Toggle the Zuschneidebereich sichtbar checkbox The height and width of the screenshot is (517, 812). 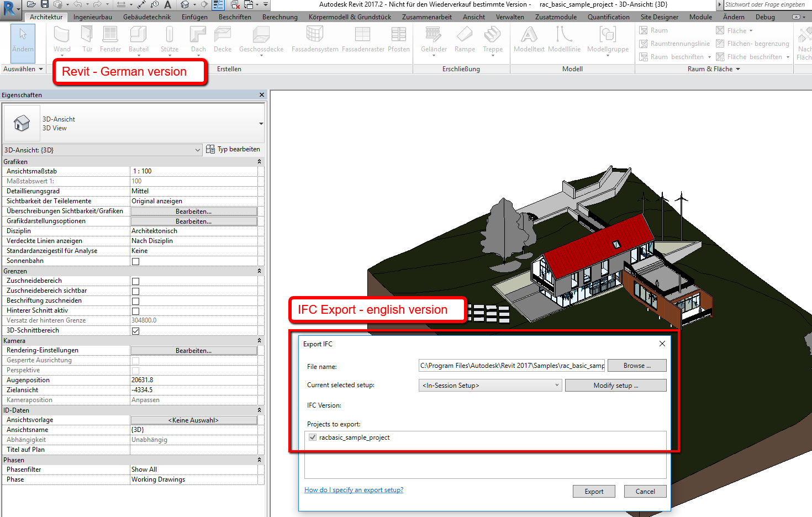tap(135, 291)
